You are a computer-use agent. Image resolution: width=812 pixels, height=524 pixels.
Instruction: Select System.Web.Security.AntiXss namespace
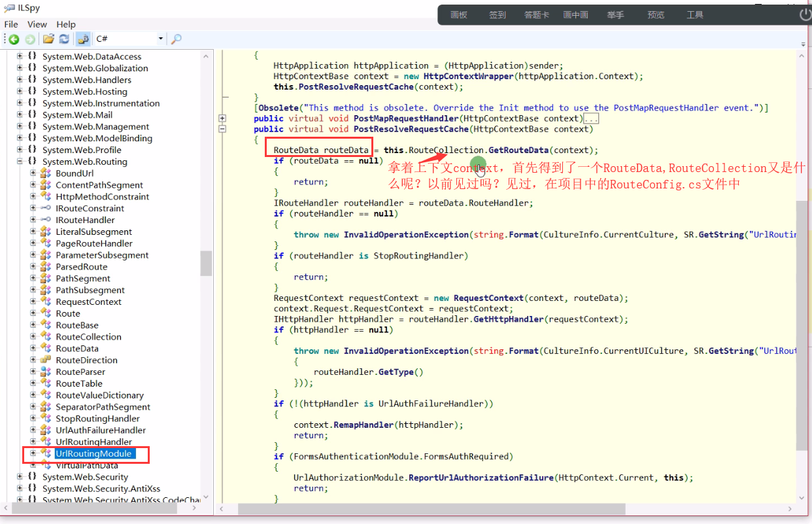pyautogui.click(x=101, y=489)
